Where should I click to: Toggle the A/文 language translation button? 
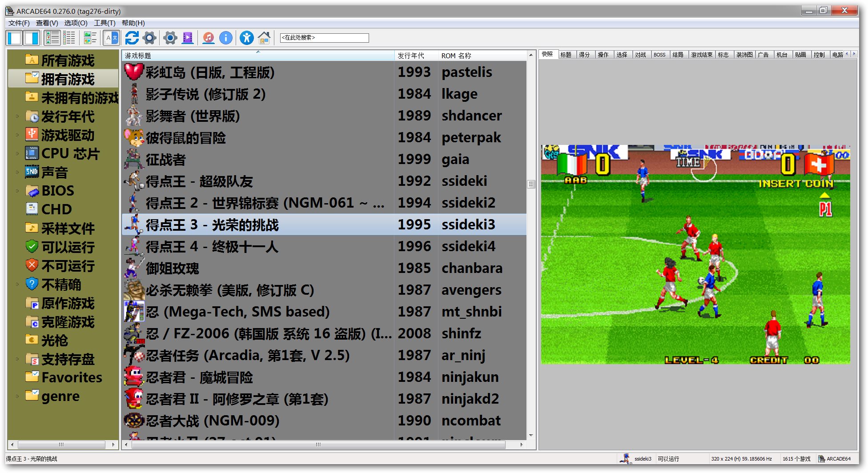(x=112, y=38)
